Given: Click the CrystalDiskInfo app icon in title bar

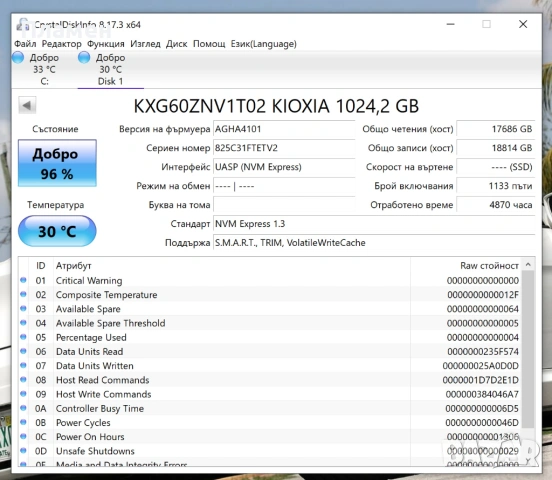Looking at the screenshot, I should pyautogui.click(x=23, y=24).
